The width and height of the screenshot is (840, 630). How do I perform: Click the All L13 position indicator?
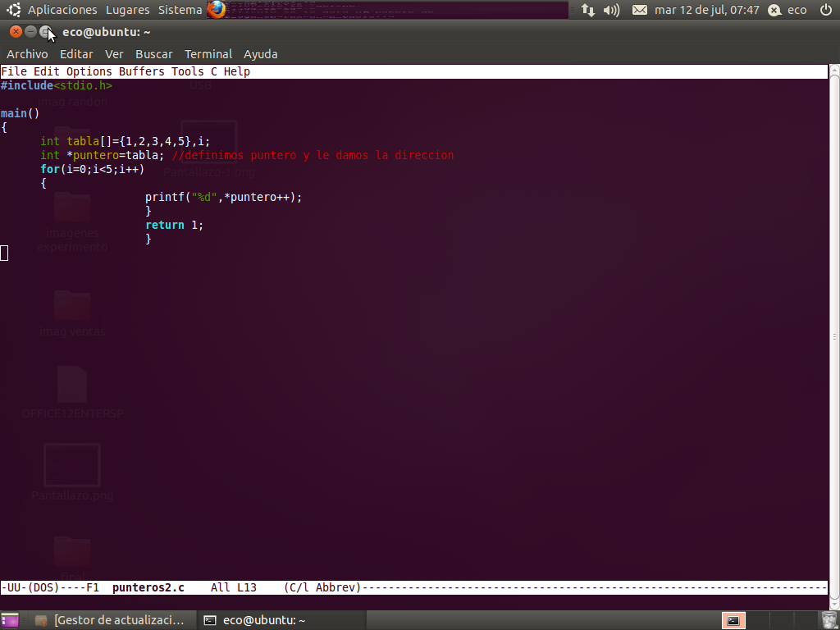pyautogui.click(x=234, y=587)
